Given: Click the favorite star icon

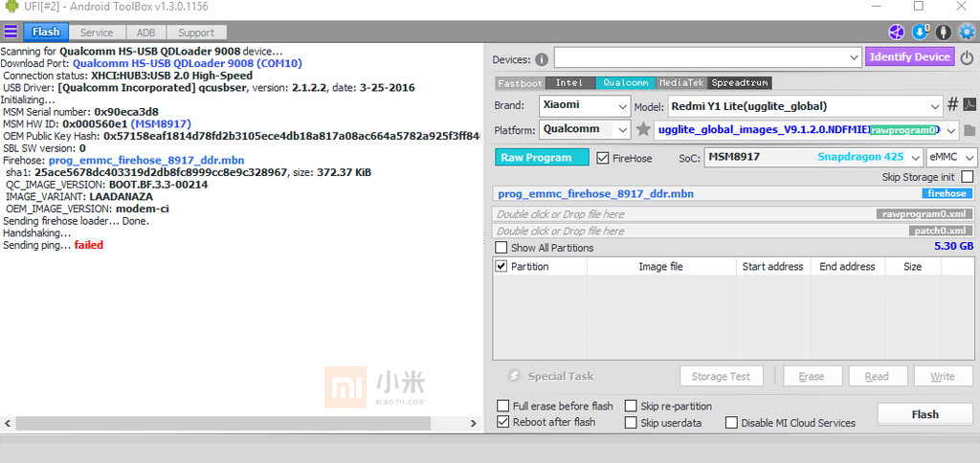Looking at the screenshot, I should [643, 130].
